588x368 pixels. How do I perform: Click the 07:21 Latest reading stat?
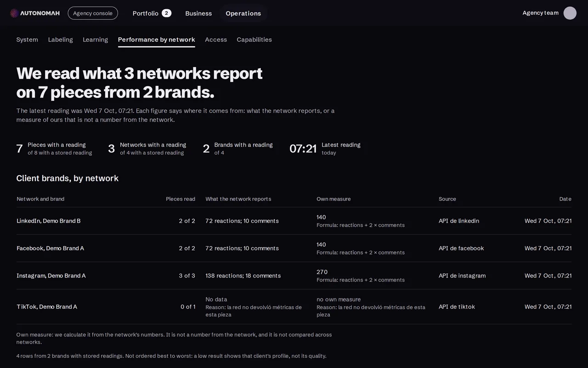tap(325, 149)
